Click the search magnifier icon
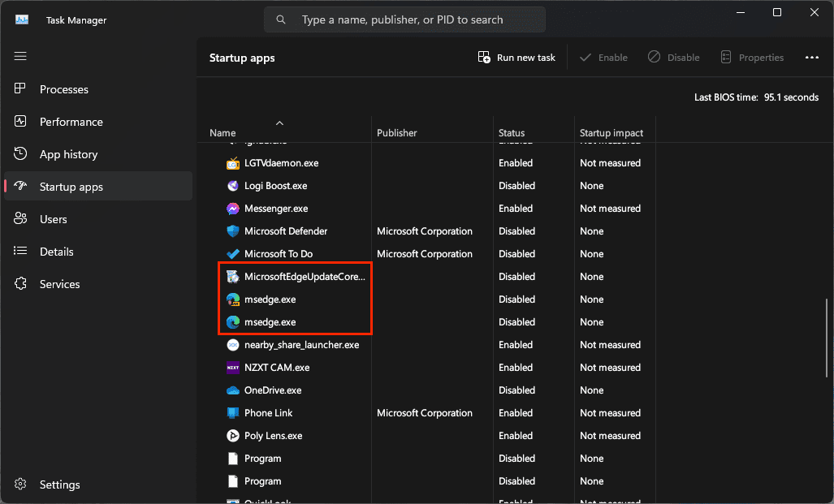 point(281,19)
